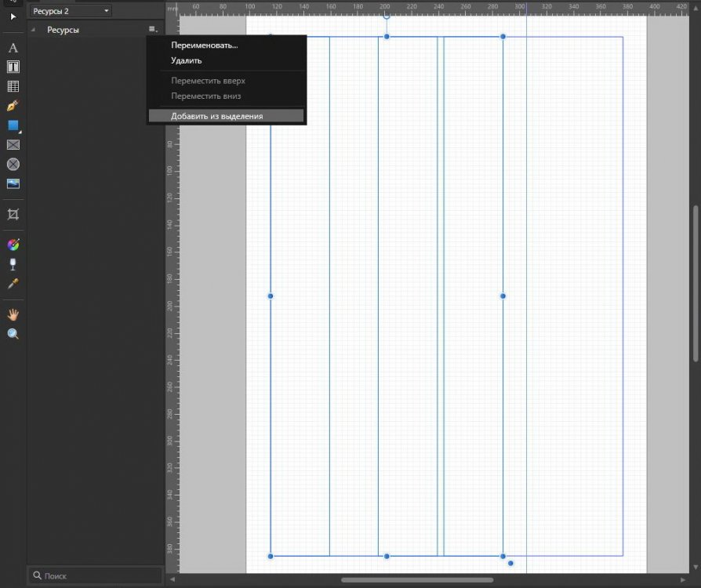Open the Ресурсы 2 category dropdown
The height and width of the screenshot is (588, 701).
71,11
